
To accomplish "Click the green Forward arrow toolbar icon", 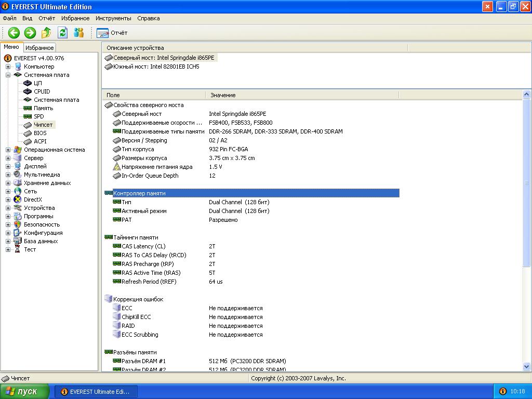I will pyautogui.click(x=30, y=33).
